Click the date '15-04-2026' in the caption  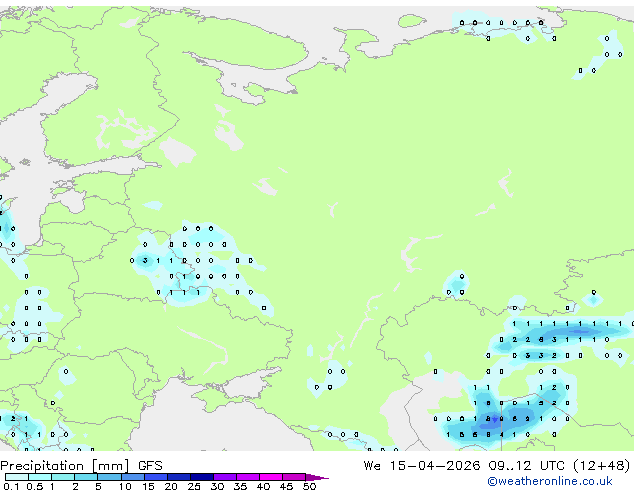(x=435, y=466)
